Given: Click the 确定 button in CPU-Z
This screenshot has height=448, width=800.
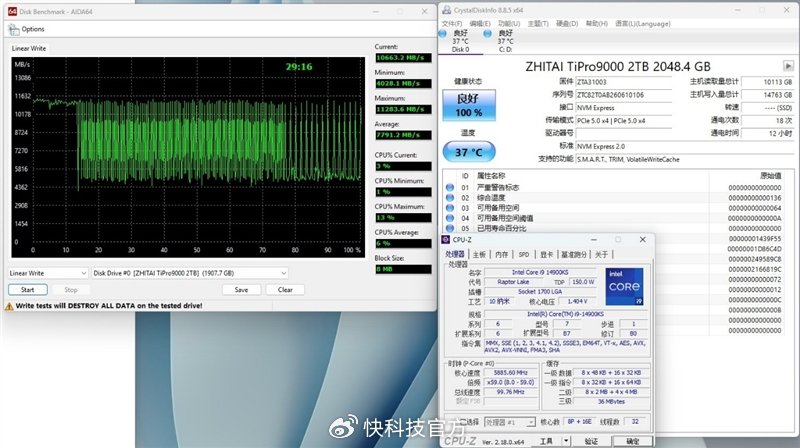Looking at the screenshot, I should (x=632, y=441).
